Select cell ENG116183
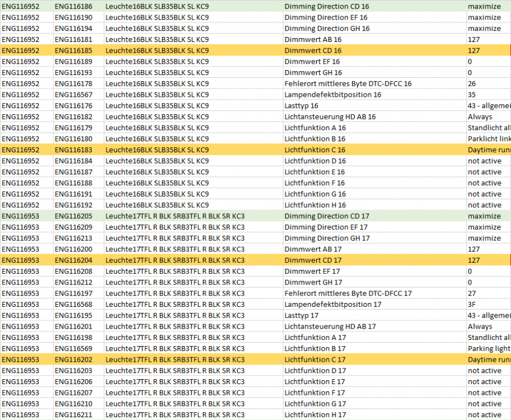The height and width of the screenshot is (420, 511). coord(78,150)
